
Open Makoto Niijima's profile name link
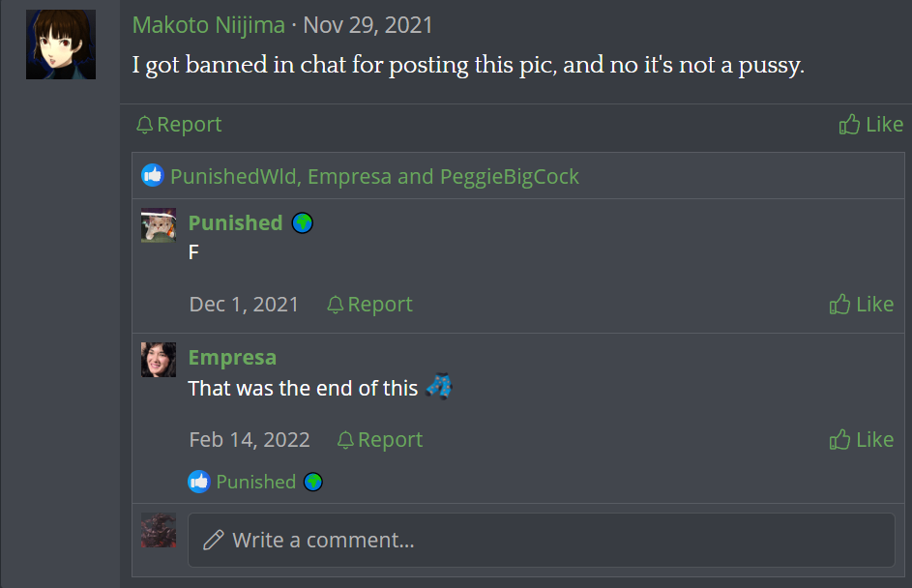coord(208,25)
